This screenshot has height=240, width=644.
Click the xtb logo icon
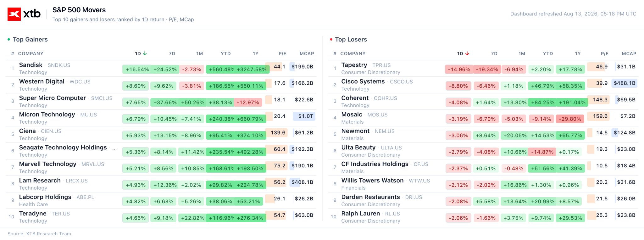[x=14, y=14]
